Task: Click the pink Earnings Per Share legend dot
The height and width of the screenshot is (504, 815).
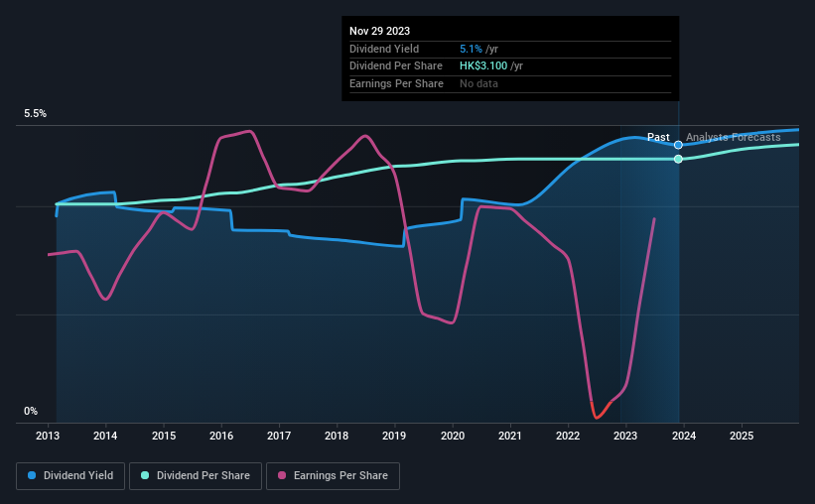Action: (x=282, y=475)
